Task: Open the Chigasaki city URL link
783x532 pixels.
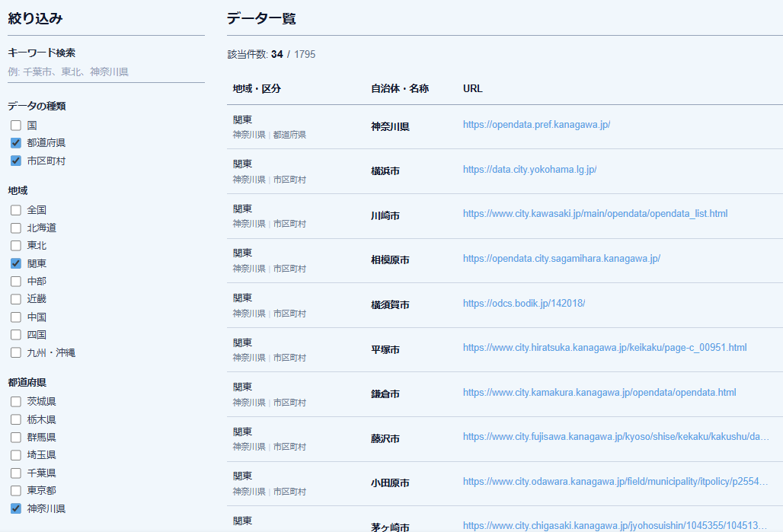Action: (x=615, y=525)
